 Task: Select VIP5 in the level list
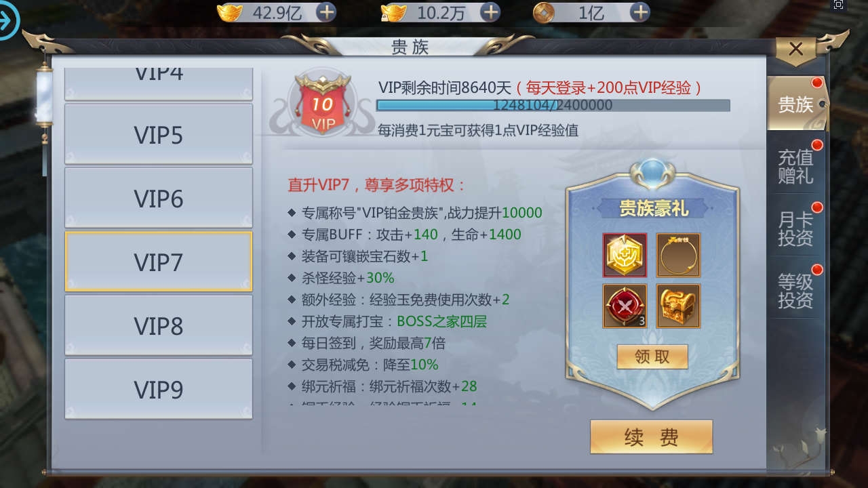[159, 135]
